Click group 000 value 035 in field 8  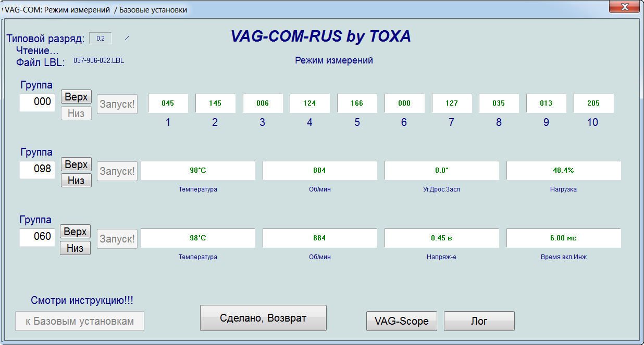coord(499,103)
